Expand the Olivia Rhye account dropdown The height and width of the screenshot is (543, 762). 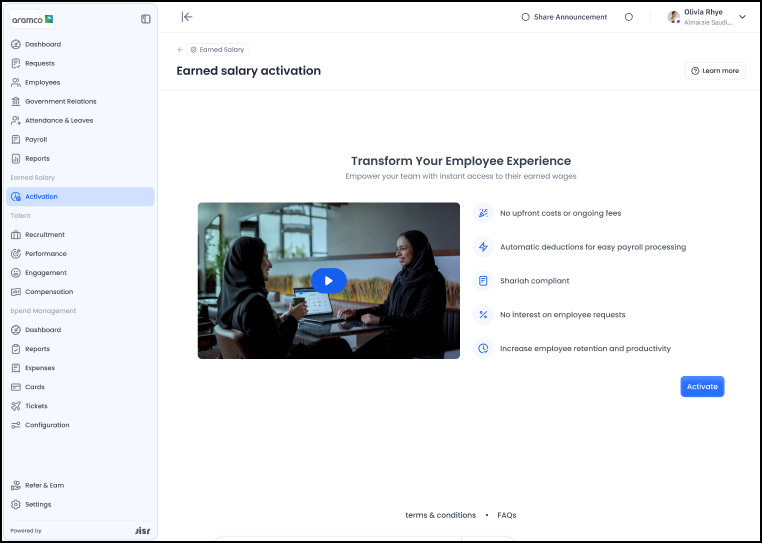[742, 17]
